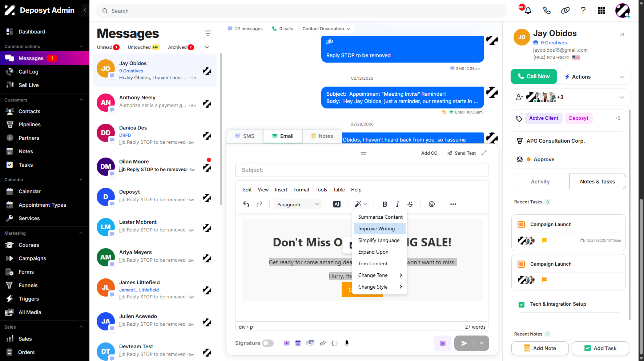Open the apps grid icon
Screen dimensions: 644x361
(x=601, y=11)
